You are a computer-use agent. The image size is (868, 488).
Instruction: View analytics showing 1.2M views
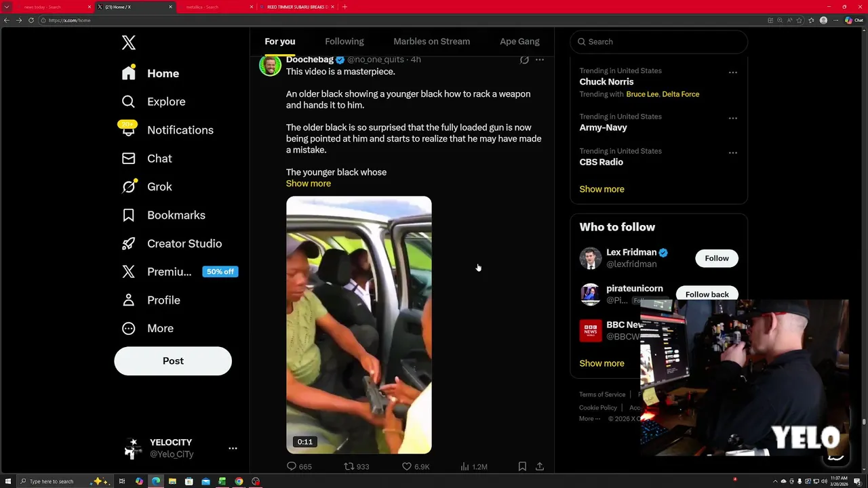[474, 466]
